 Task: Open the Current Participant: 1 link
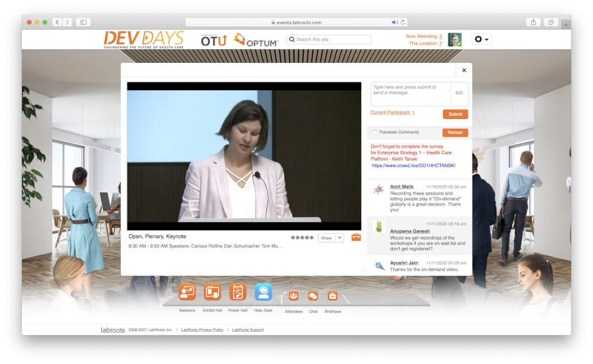pyautogui.click(x=393, y=113)
